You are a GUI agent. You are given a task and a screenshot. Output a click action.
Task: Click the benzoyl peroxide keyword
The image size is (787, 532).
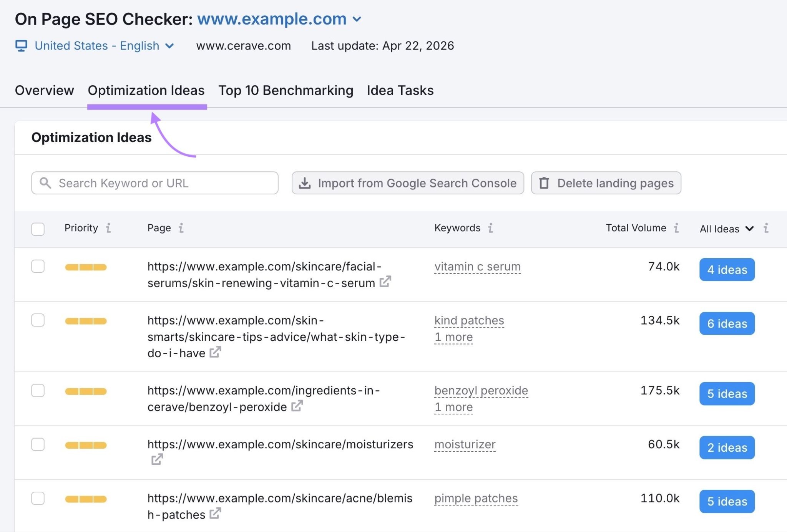[481, 390]
